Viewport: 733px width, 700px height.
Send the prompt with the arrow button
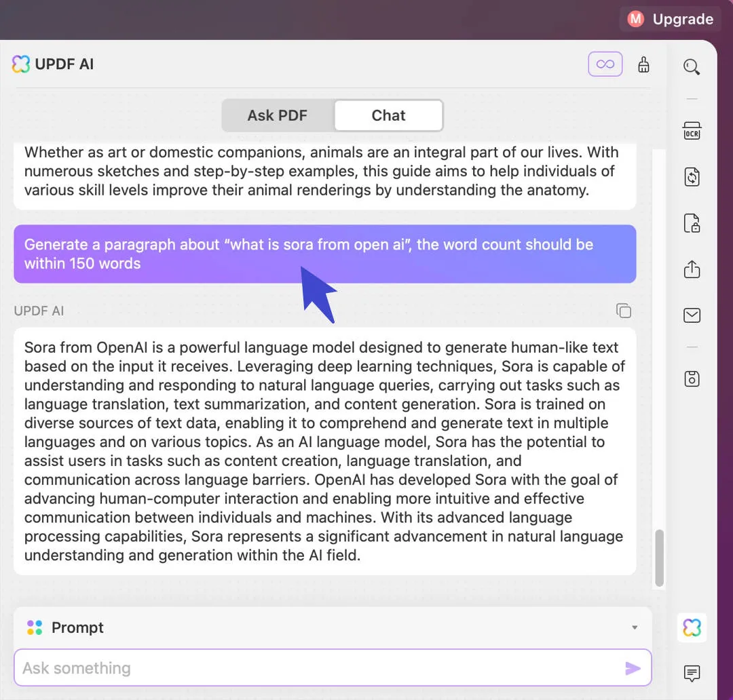(633, 668)
